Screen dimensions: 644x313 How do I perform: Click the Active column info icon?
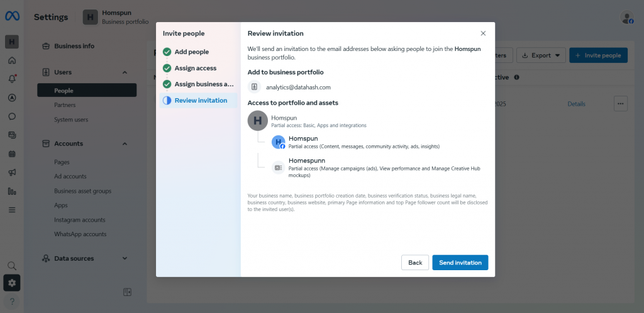517,77
